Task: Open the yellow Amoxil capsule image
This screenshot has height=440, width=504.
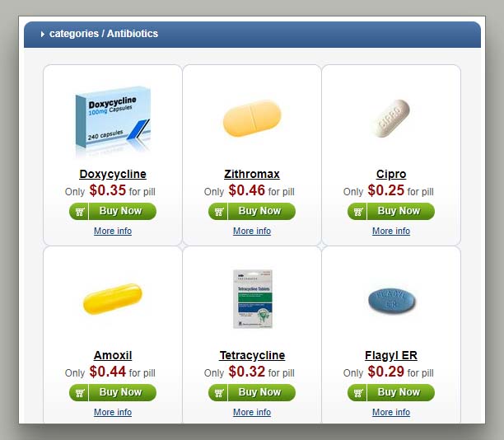Action: click(113, 299)
